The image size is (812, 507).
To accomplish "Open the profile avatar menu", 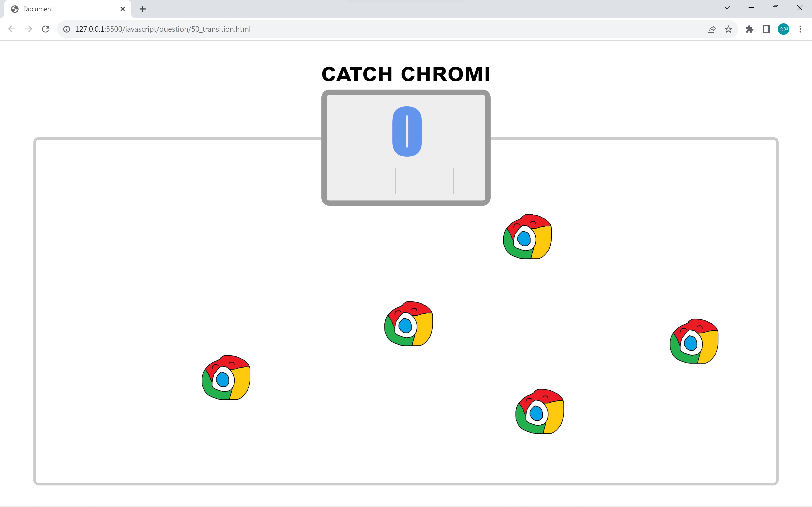I will coord(783,29).
